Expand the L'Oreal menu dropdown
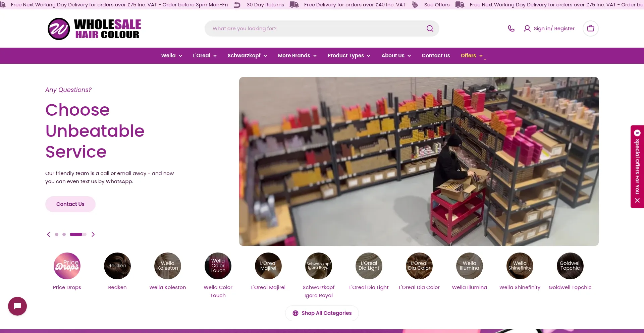This screenshot has width=644, height=333. (205, 56)
